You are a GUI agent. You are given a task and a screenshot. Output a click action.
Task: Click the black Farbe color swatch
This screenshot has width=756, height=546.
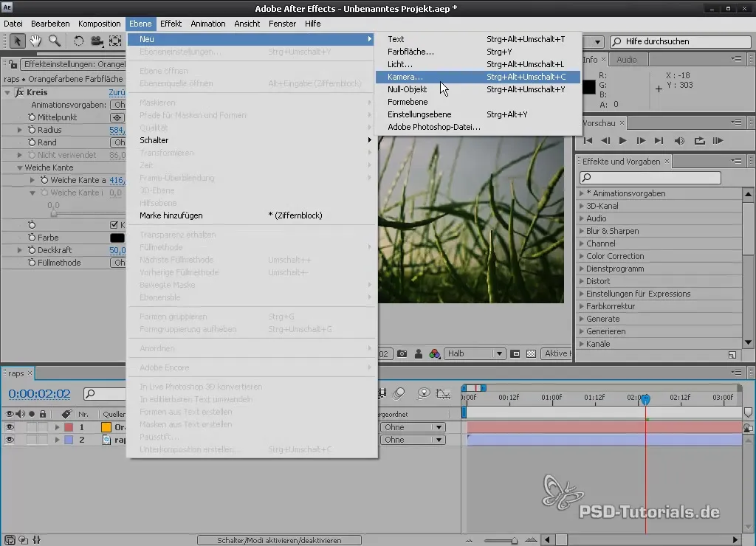tap(117, 238)
